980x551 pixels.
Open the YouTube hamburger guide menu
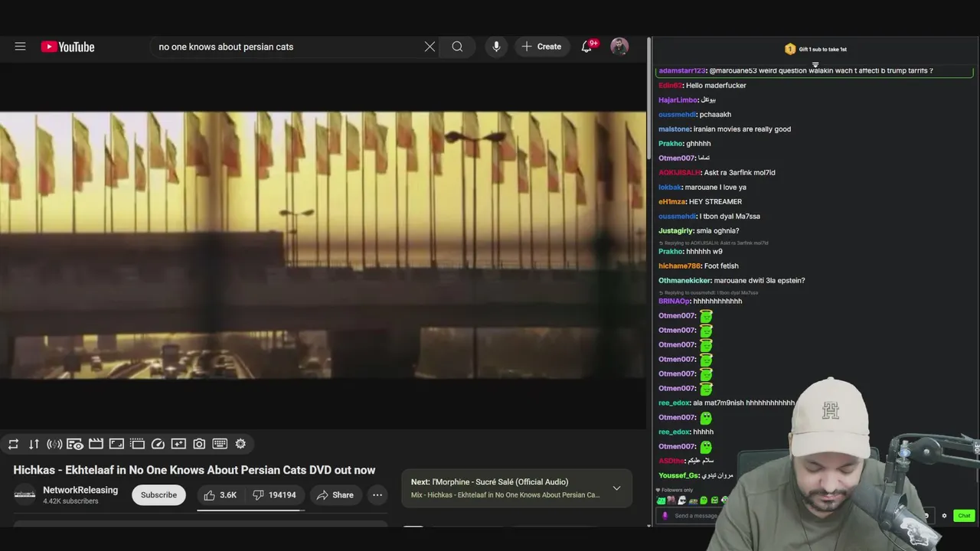point(21,47)
